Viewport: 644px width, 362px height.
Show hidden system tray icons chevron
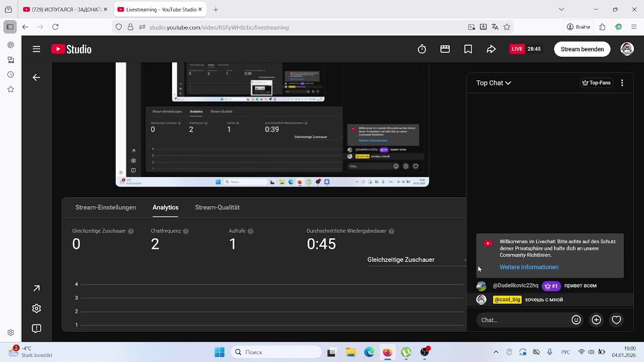tap(496, 352)
